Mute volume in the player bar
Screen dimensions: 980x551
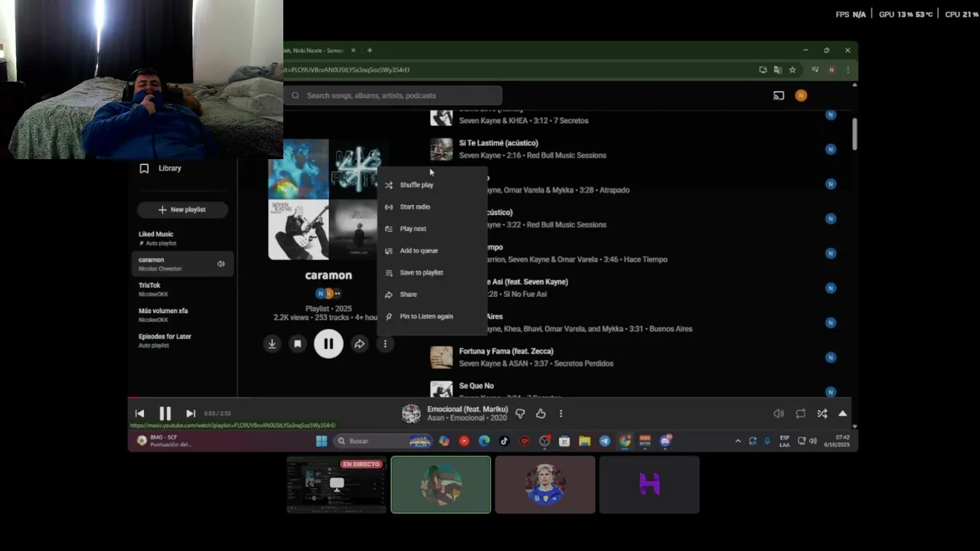tap(779, 413)
